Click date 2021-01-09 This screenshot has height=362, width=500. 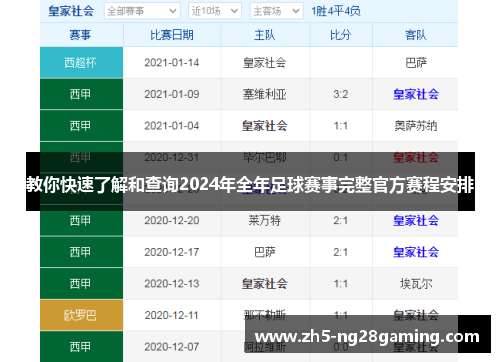pos(172,94)
